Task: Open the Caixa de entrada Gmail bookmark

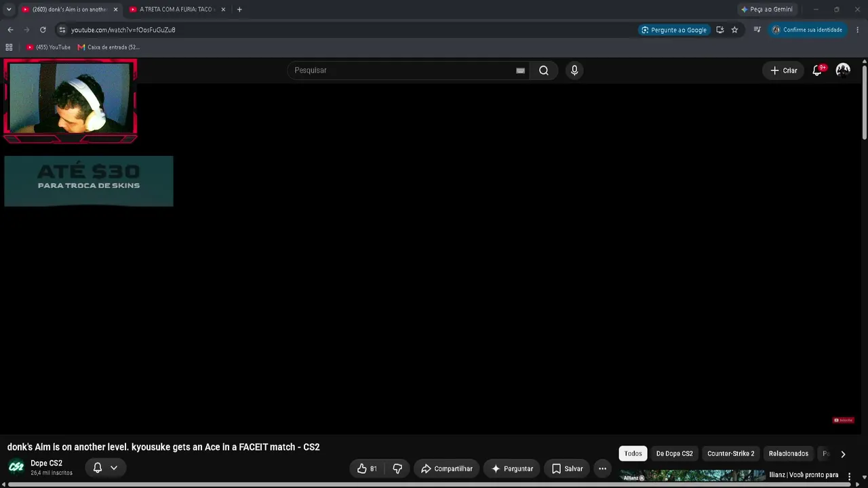Action: (x=108, y=47)
